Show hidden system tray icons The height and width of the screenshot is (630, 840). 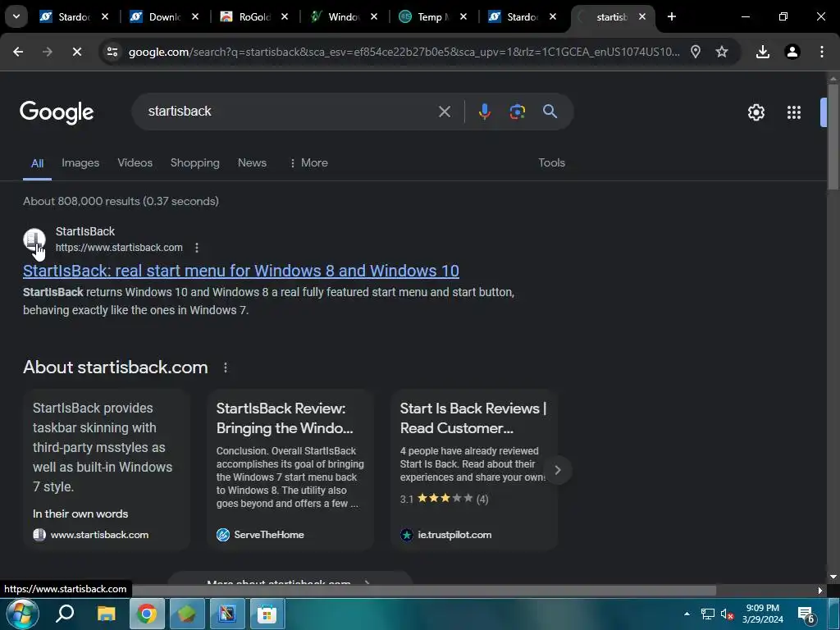point(687,614)
